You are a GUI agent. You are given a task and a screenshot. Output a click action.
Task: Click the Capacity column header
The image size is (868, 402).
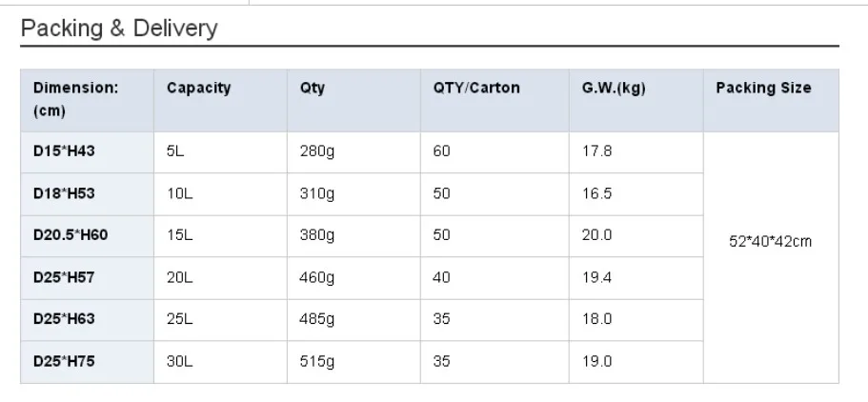pyautogui.click(x=198, y=89)
